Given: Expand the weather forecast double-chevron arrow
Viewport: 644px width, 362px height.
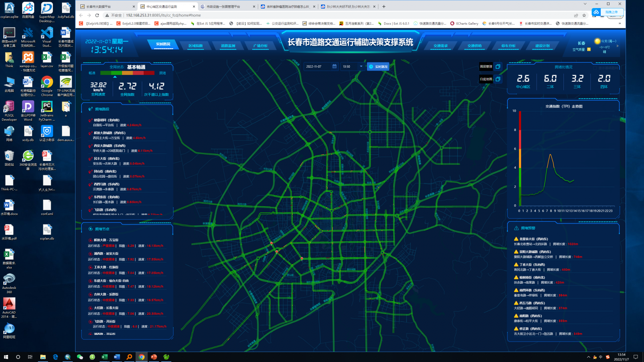Looking at the screenshot, I should [x=617, y=46].
